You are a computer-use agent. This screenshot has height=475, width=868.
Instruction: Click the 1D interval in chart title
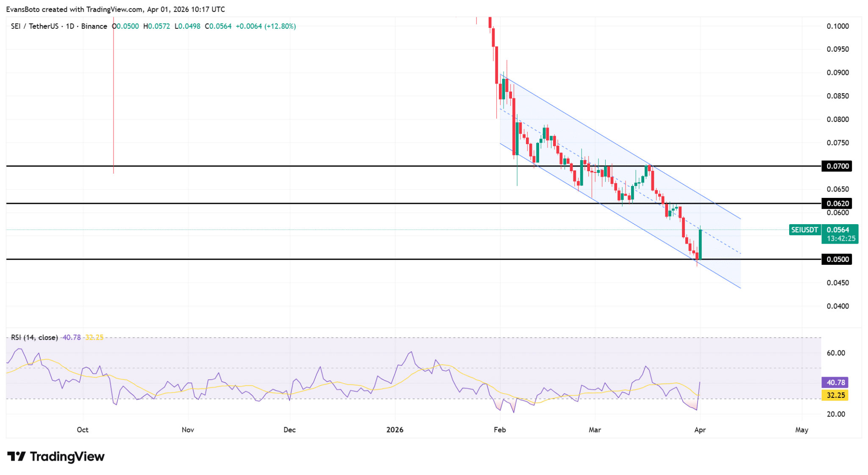tap(70, 26)
